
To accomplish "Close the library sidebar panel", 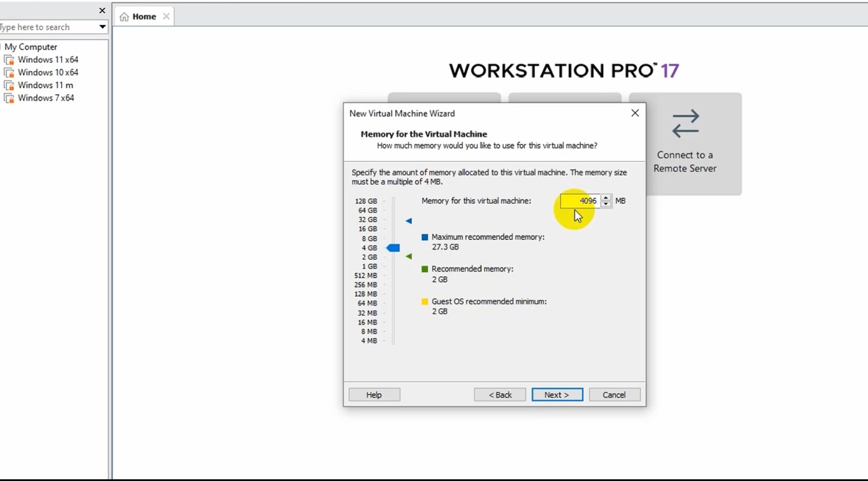I will (x=102, y=11).
